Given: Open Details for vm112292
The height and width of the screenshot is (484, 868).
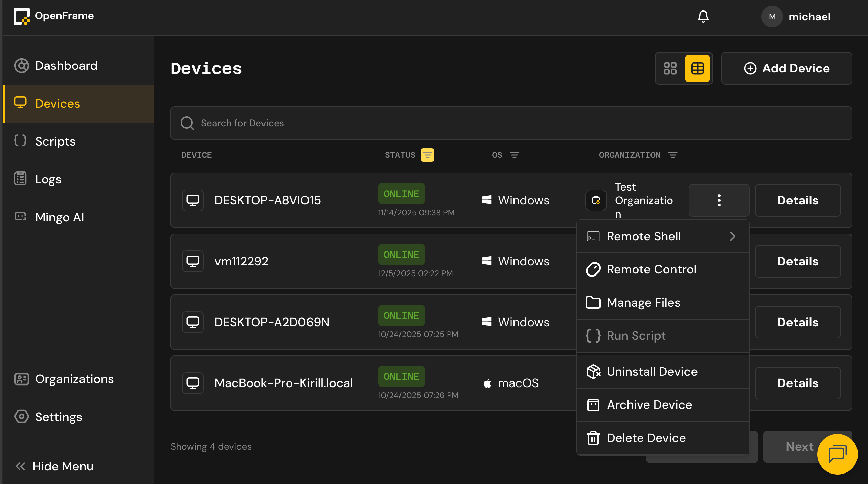Looking at the screenshot, I should [x=798, y=261].
